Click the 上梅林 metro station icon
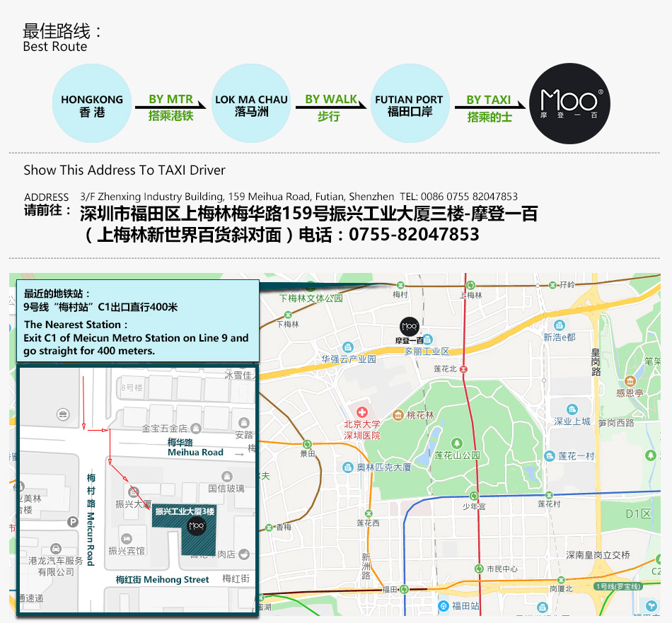672x623 pixels. pyautogui.click(x=470, y=286)
